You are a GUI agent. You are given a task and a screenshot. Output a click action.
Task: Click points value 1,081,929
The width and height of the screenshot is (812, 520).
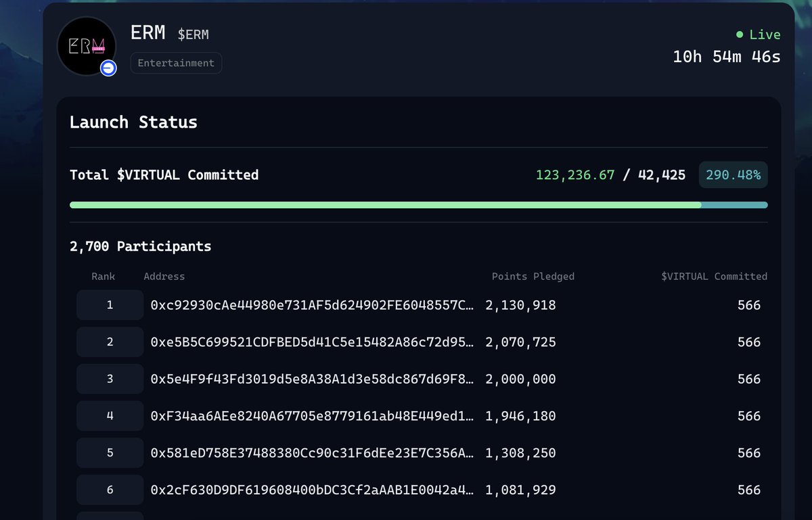click(x=520, y=490)
